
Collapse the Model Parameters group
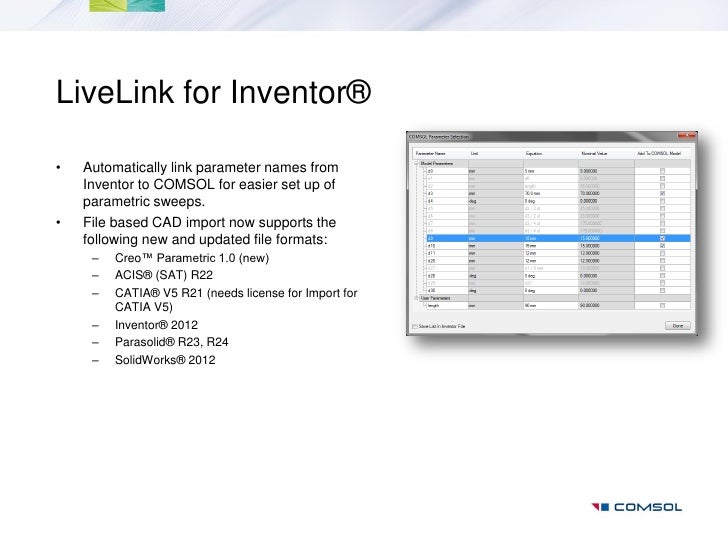(x=416, y=163)
